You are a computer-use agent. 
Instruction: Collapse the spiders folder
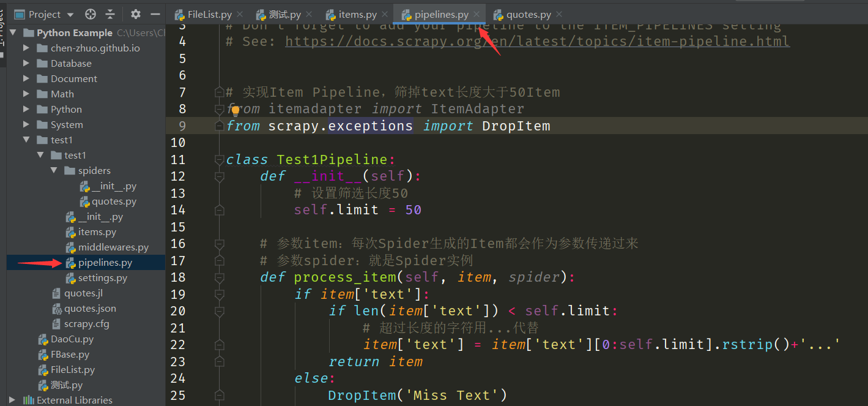tap(54, 171)
